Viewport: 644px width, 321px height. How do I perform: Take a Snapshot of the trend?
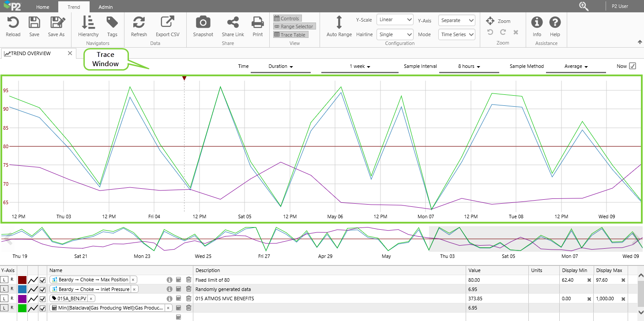coord(203,22)
